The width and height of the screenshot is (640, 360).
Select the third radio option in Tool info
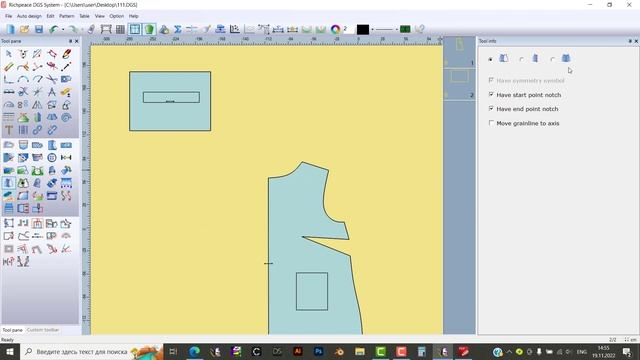(552, 59)
